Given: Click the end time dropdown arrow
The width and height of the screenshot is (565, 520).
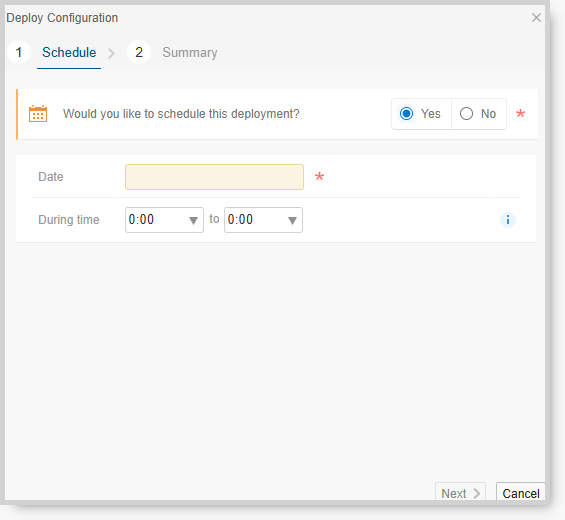Looking at the screenshot, I should click(x=292, y=220).
